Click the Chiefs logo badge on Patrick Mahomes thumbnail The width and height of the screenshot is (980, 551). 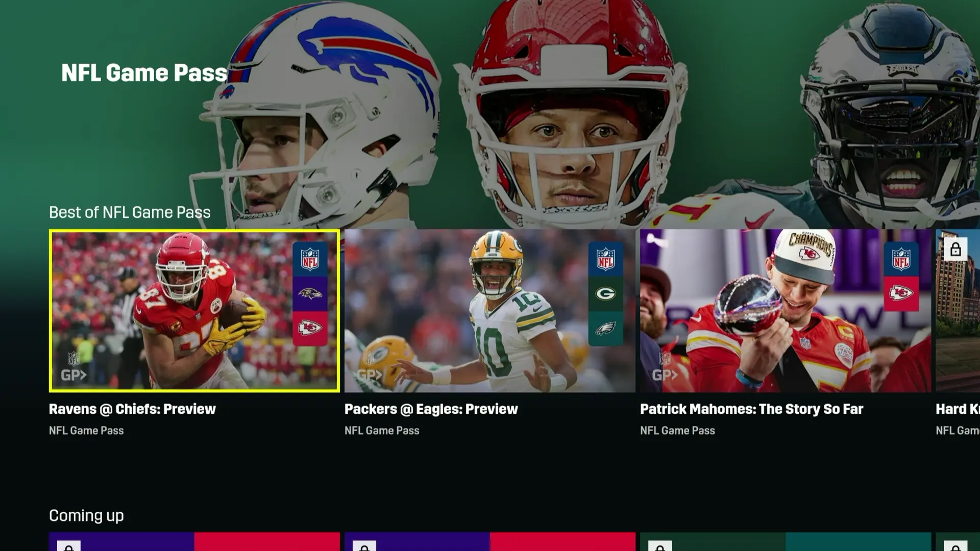pos(901,294)
